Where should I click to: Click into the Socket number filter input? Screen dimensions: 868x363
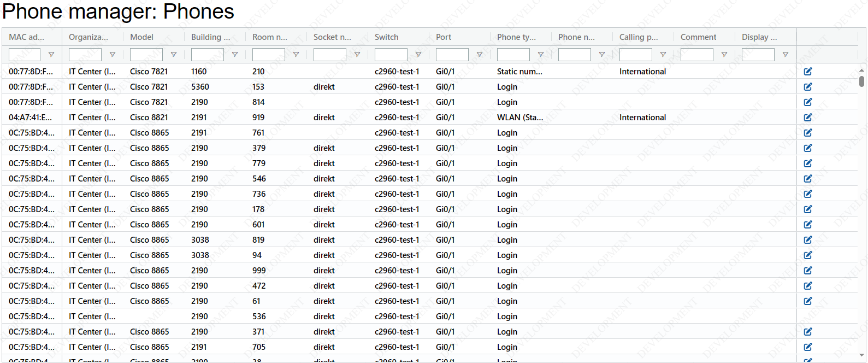pyautogui.click(x=330, y=55)
